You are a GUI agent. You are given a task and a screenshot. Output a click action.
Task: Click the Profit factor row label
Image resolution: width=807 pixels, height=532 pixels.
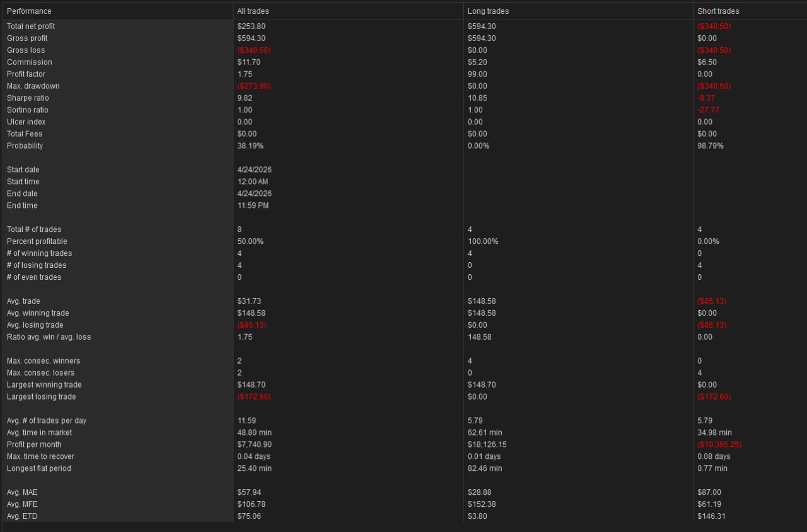click(x=26, y=74)
